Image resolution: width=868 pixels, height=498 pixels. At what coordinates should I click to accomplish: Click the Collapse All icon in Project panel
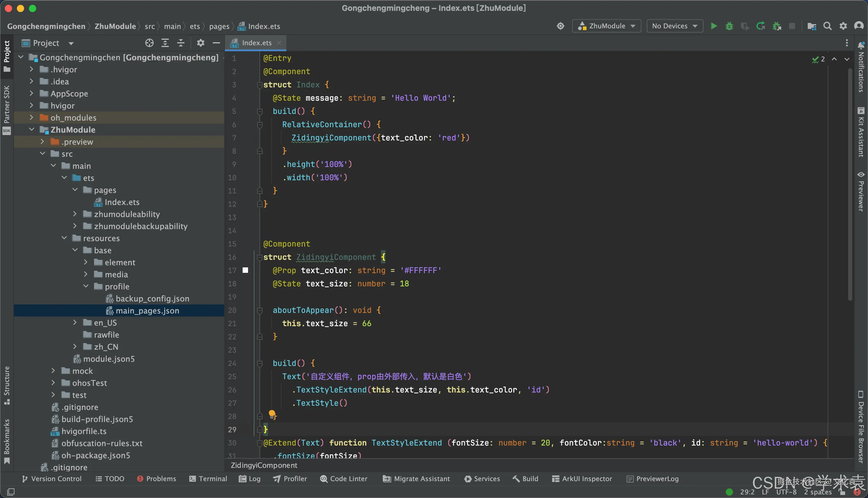pyautogui.click(x=181, y=43)
